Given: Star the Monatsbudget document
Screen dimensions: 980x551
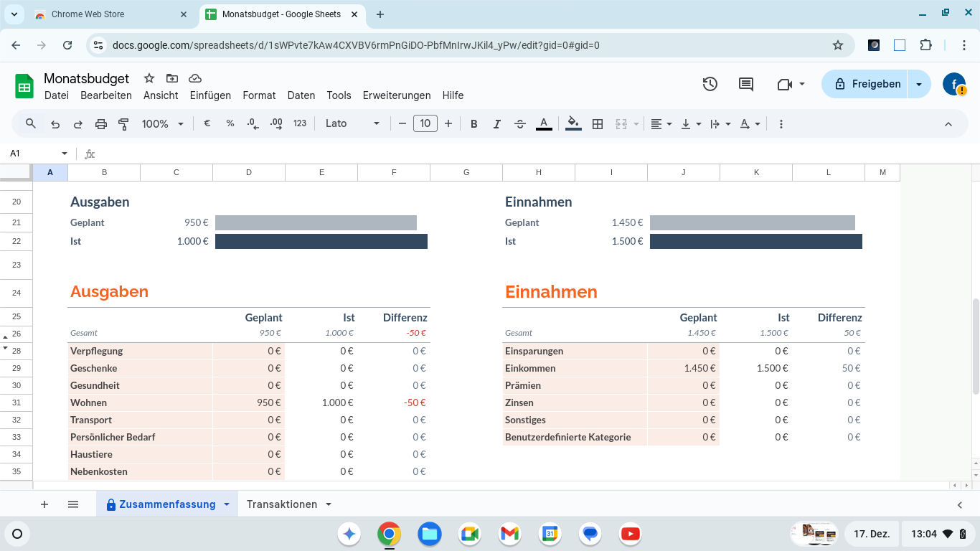Looking at the screenshot, I should click(149, 78).
